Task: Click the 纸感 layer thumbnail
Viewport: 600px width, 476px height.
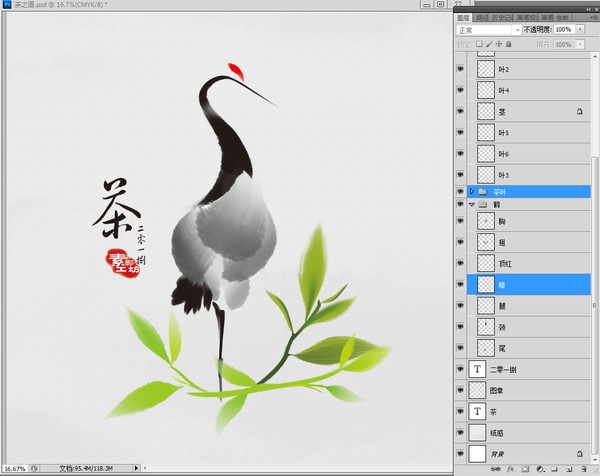Action: (x=477, y=433)
